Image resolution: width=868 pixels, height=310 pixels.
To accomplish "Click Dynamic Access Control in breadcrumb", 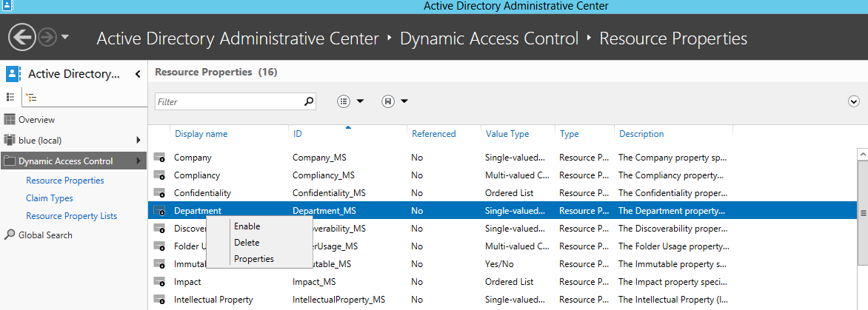I will click(x=489, y=38).
